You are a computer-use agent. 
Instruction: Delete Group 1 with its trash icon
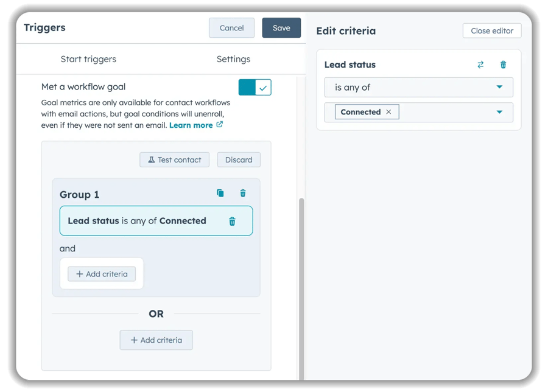(242, 193)
